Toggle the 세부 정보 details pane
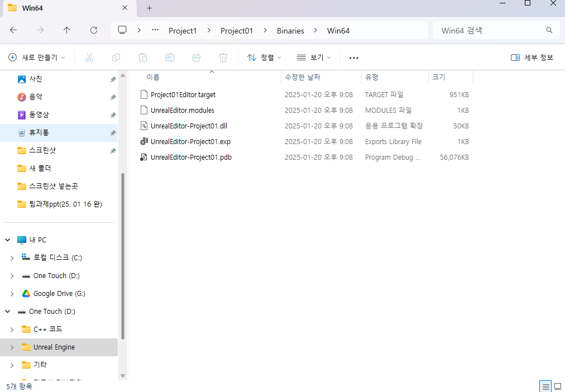The image size is (565, 392). click(x=532, y=58)
